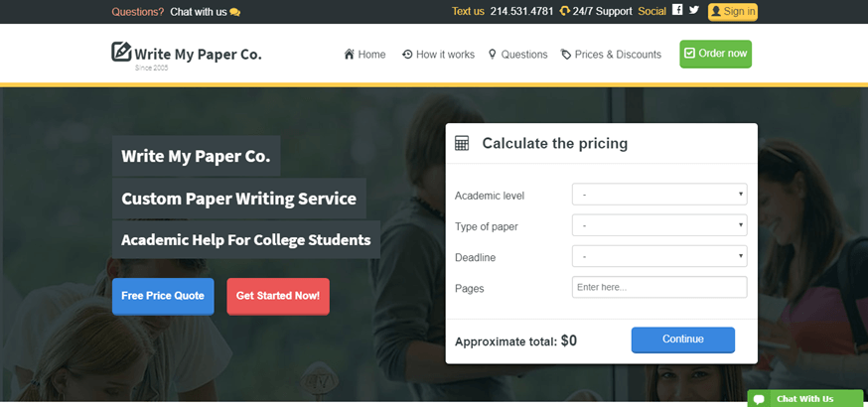
Task: Click the lightbulb icon beside Questions
Action: click(493, 55)
